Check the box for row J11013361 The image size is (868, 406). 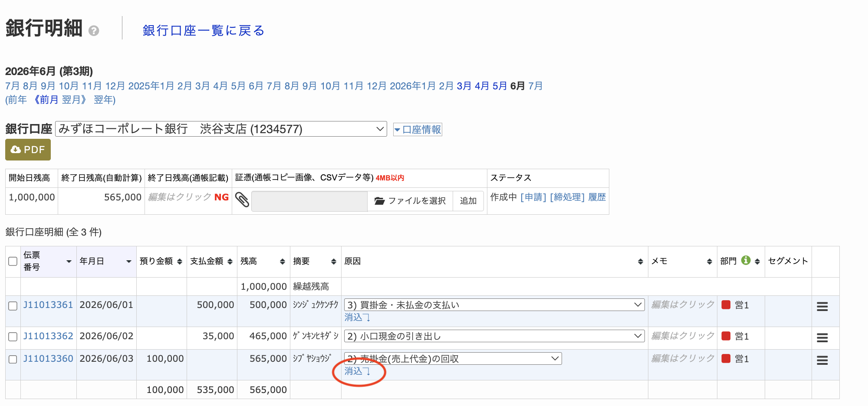tap(13, 306)
